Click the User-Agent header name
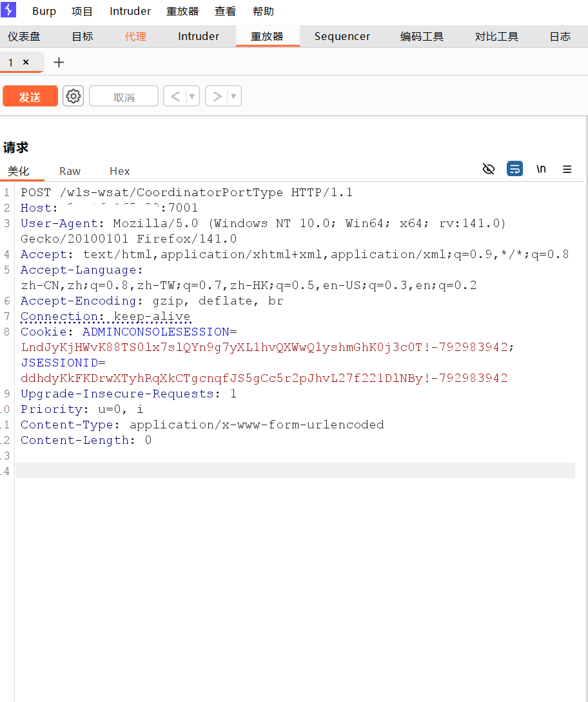Image resolution: width=588 pixels, height=702 pixels. (x=59, y=223)
